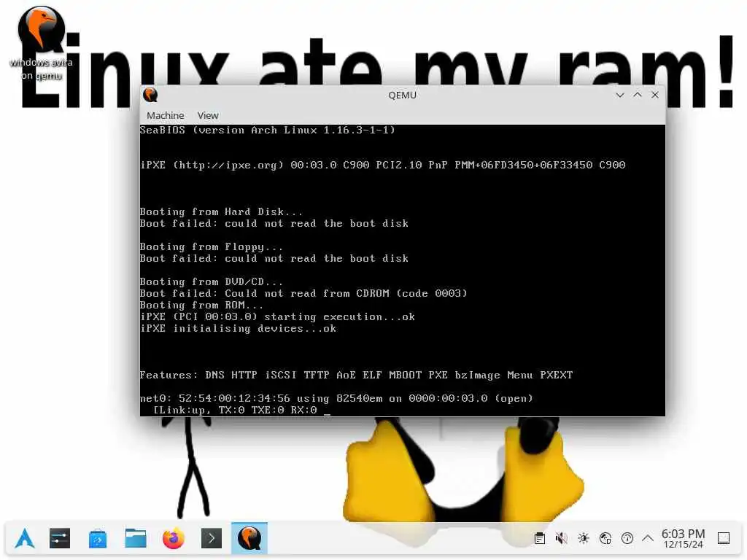Click the 'net0: 52:54:00:12:34:56' line

(x=336, y=398)
